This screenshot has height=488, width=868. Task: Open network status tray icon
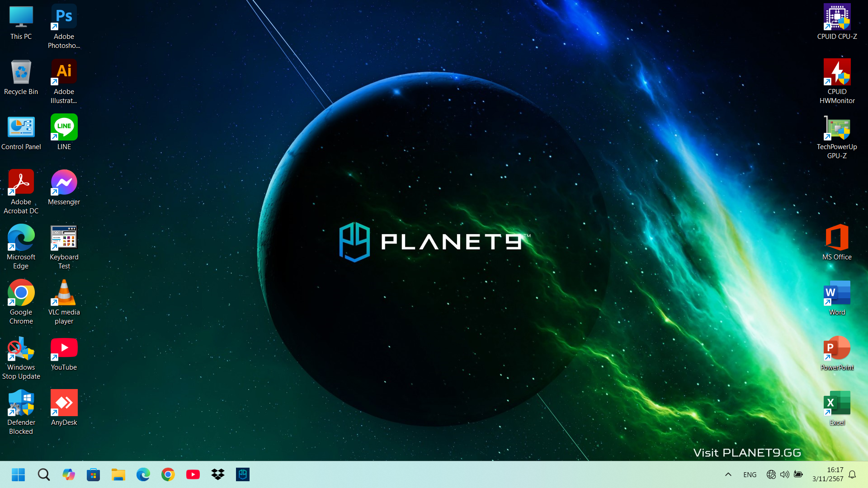771,474
